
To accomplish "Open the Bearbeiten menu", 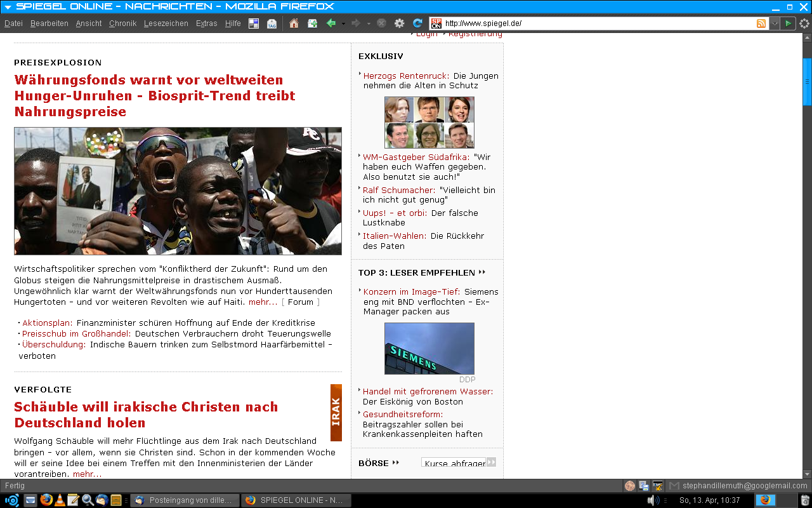I will point(49,23).
